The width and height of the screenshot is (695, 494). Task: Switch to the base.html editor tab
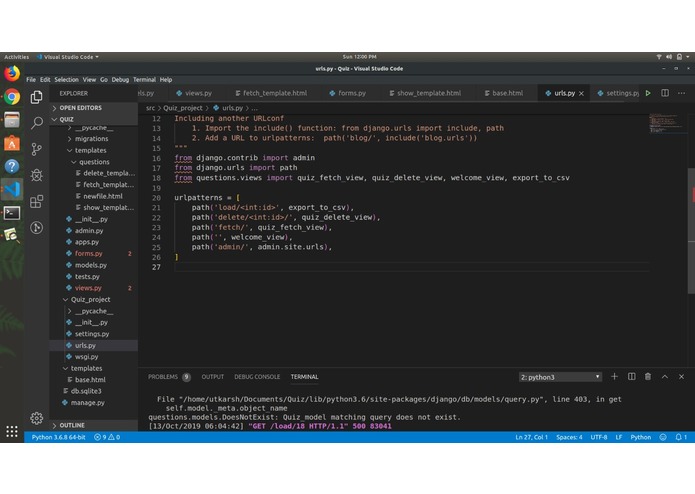point(504,93)
